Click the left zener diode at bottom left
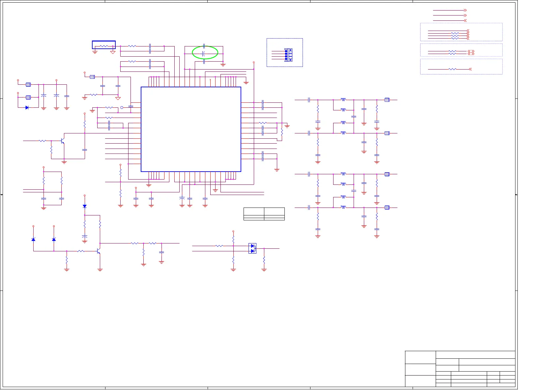The width and height of the screenshot is (555, 392). (x=33, y=239)
